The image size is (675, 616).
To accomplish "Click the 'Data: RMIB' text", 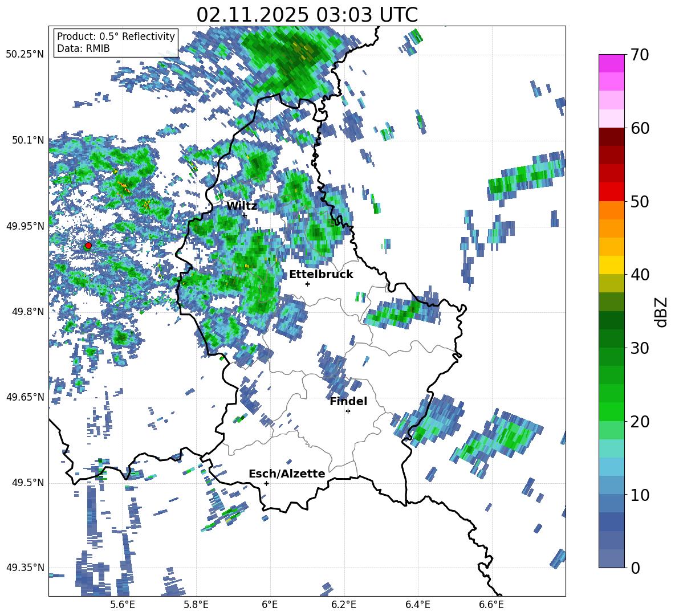I will (83, 48).
